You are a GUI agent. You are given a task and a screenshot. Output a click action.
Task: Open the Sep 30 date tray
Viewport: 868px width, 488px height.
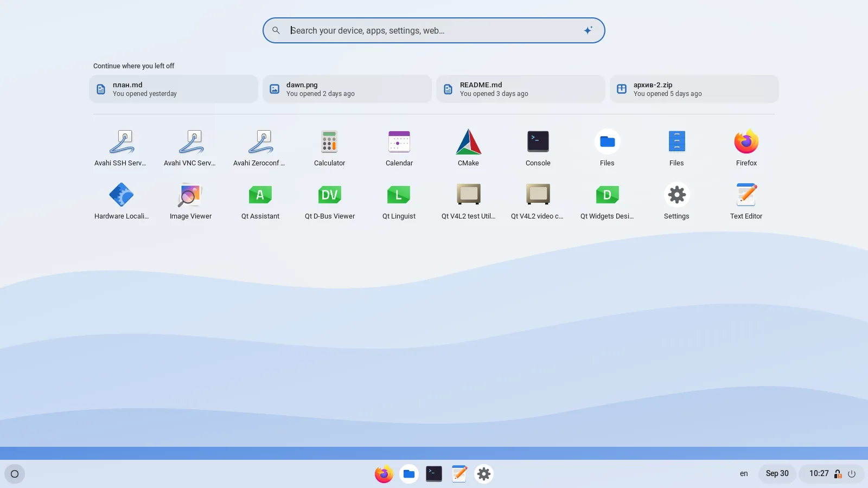[x=777, y=474]
